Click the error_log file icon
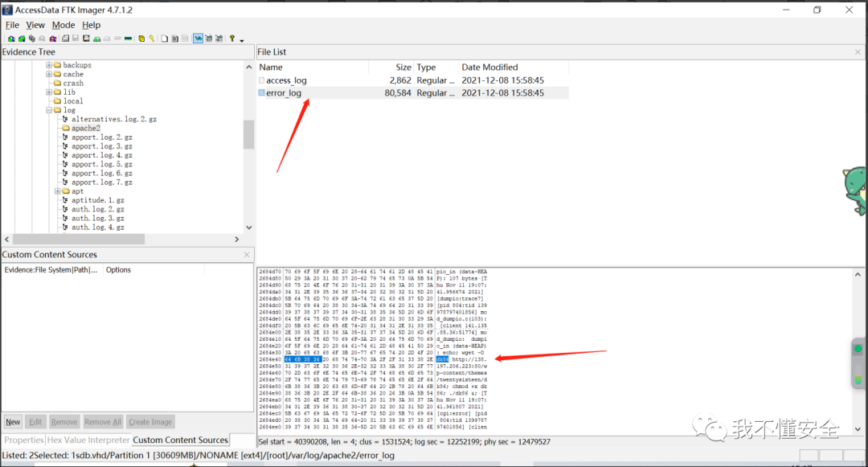This screenshot has height=467, width=868. coord(262,93)
